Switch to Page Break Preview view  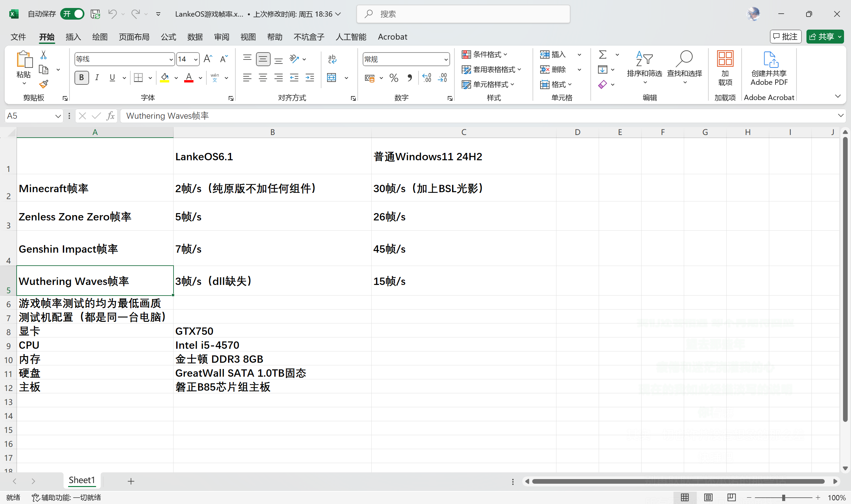pyautogui.click(x=731, y=497)
